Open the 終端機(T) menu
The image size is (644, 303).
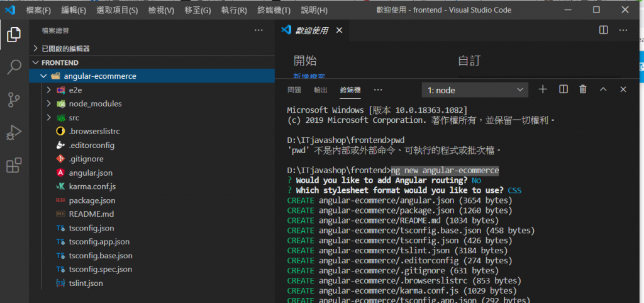pos(274,10)
